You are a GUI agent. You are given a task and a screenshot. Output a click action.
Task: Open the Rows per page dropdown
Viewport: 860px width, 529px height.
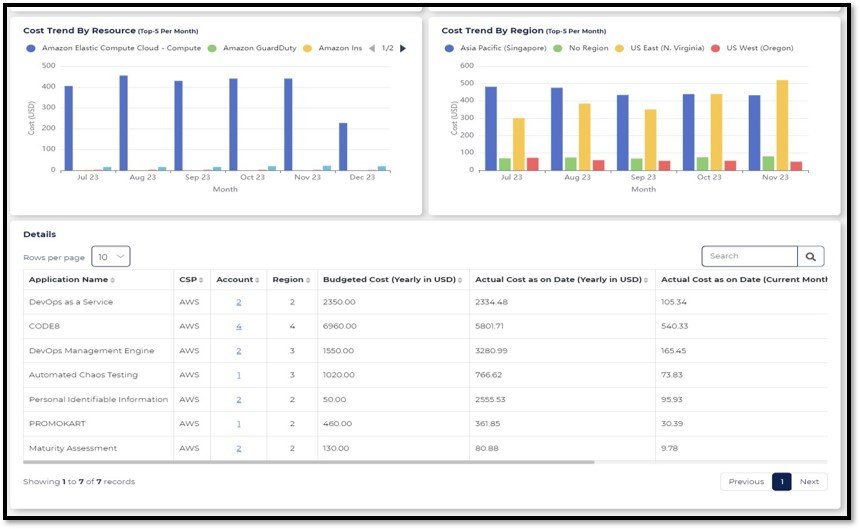111,257
